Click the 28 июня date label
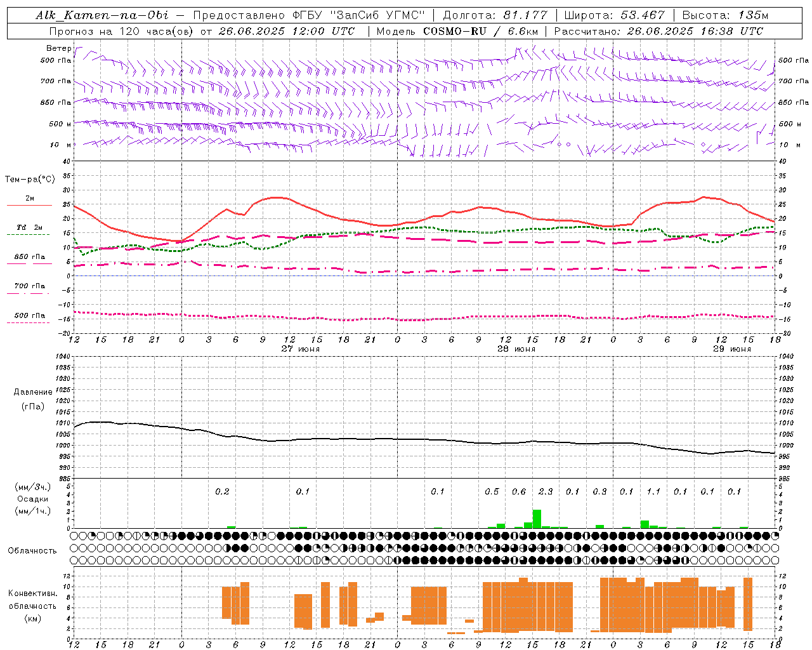The width and height of the screenshot is (812, 650). point(516,349)
